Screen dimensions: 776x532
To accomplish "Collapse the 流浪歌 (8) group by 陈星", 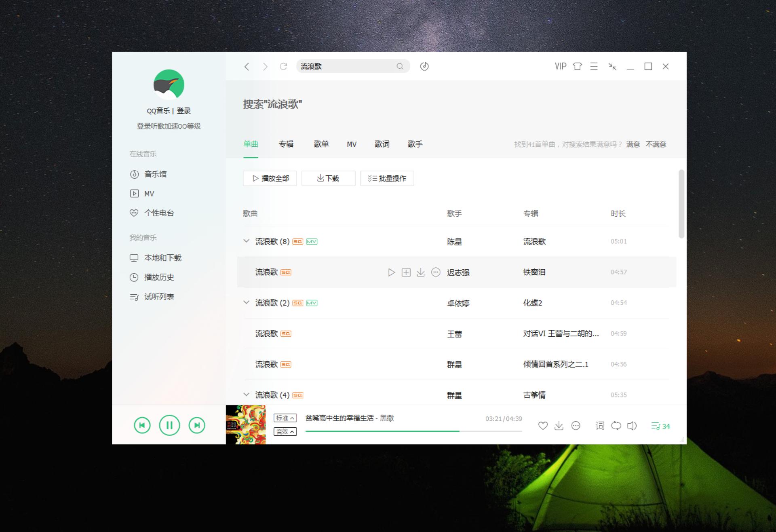I will [246, 241].
